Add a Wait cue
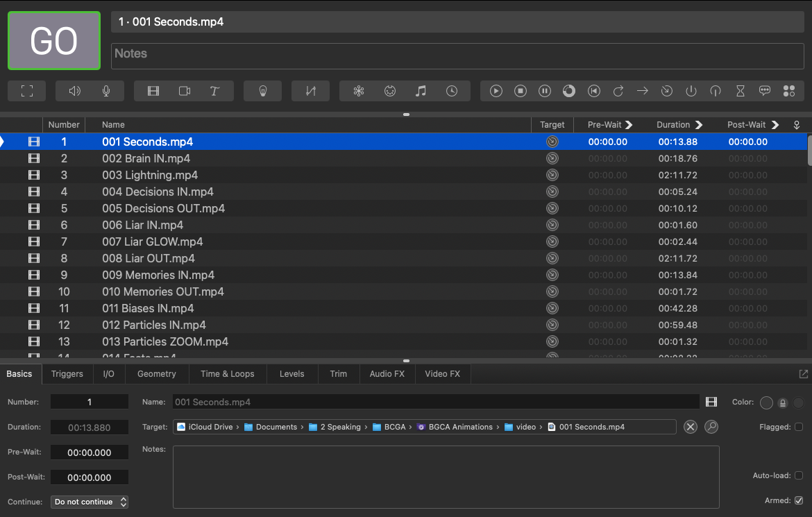This screenshot has height=517, width=812. click(x=451, y=91)
